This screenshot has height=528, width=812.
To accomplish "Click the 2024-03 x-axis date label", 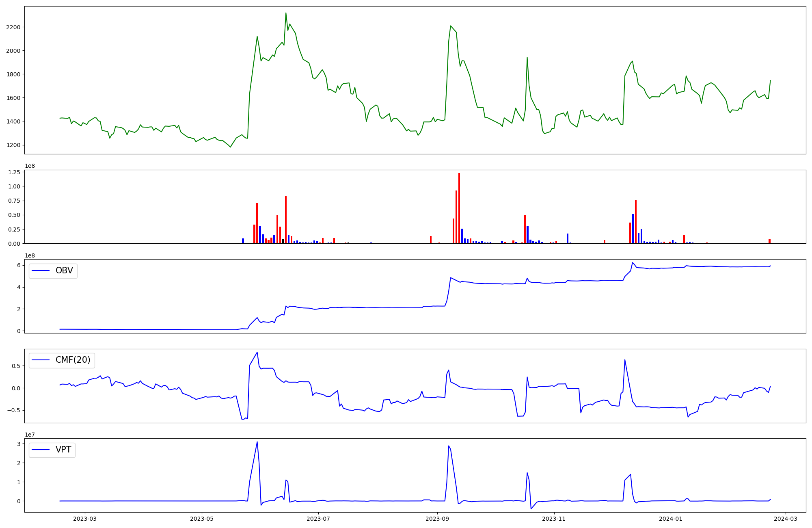I will pos(785,519).
